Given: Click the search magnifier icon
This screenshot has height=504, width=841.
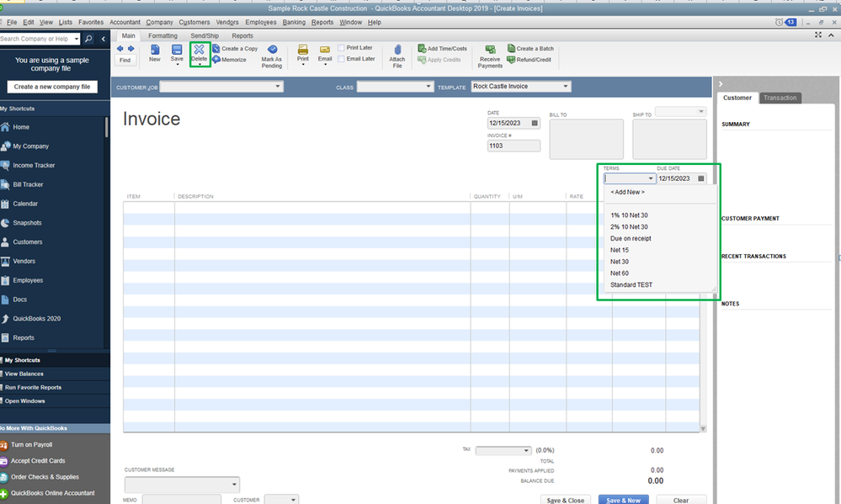Looking at the screenshot, I should 88,39.
